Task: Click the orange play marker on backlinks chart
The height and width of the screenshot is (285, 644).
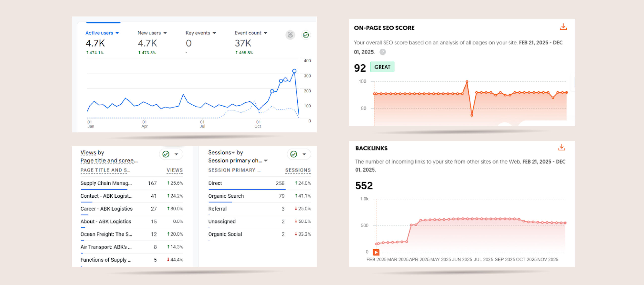Action: pyautogui.click(x=376, y=252)
